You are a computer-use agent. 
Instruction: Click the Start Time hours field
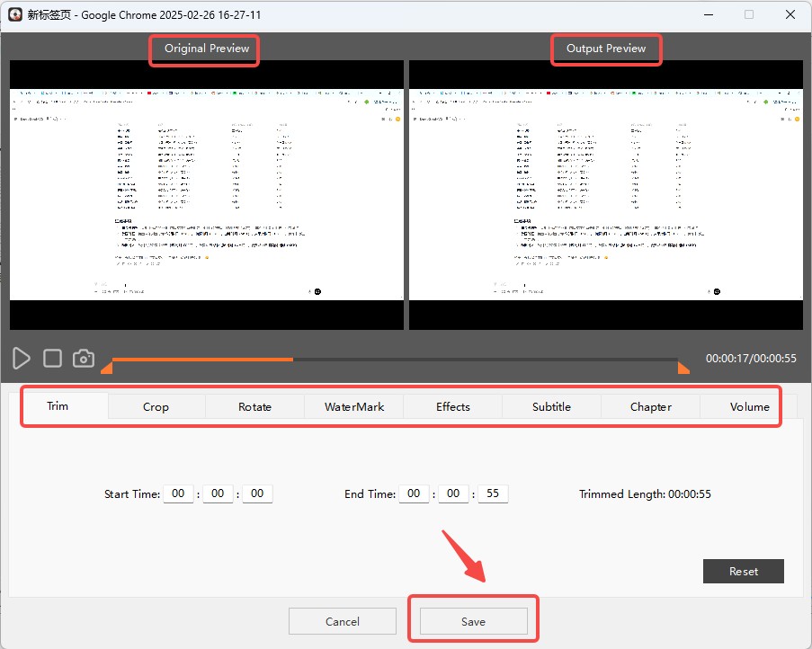[178, 493]
